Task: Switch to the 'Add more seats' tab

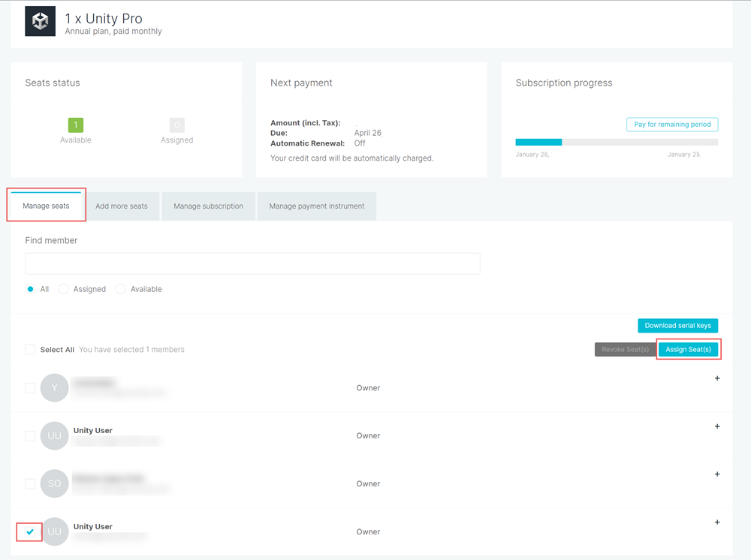Action: point(122,206)
